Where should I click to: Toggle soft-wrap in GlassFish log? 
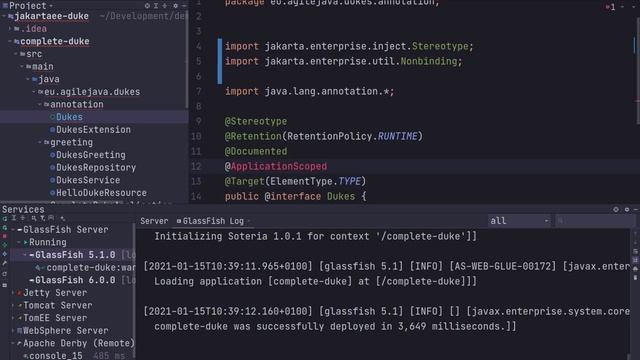tap(636, 251)
